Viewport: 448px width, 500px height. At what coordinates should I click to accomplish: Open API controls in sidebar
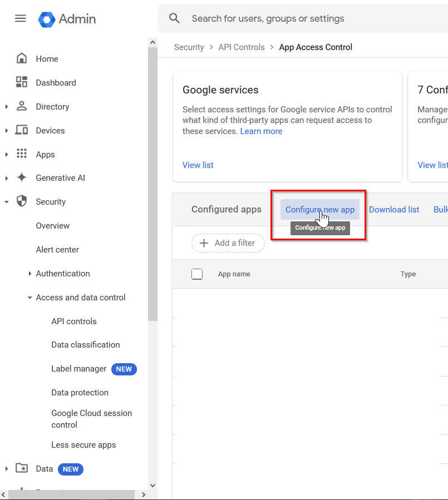[x=74, y=321]
